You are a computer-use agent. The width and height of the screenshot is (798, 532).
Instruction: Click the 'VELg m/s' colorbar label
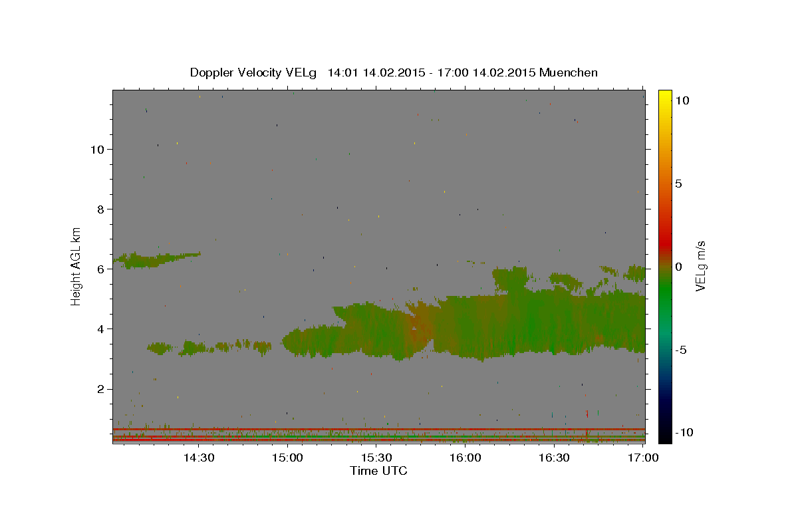pyautogui.click(x=701, y=267)
